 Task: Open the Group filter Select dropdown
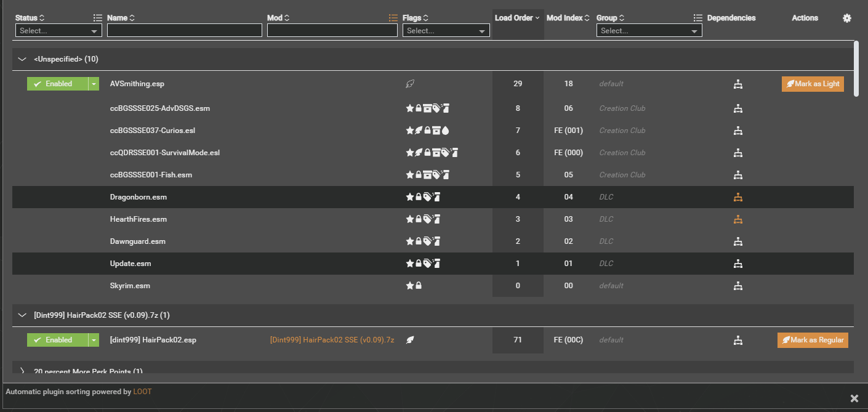(x=649, y=30)
